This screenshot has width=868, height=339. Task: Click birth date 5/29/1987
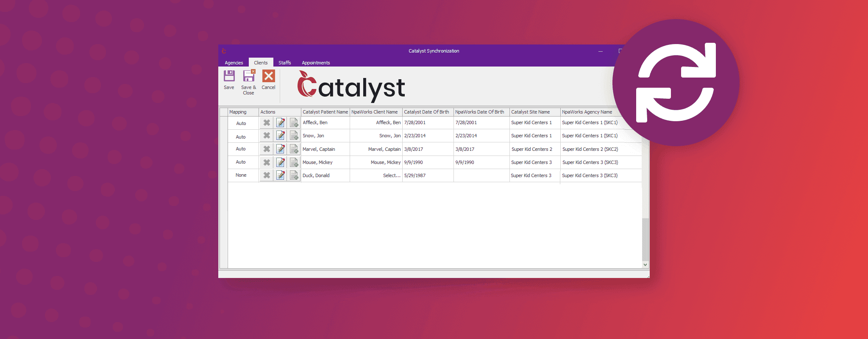428,175
